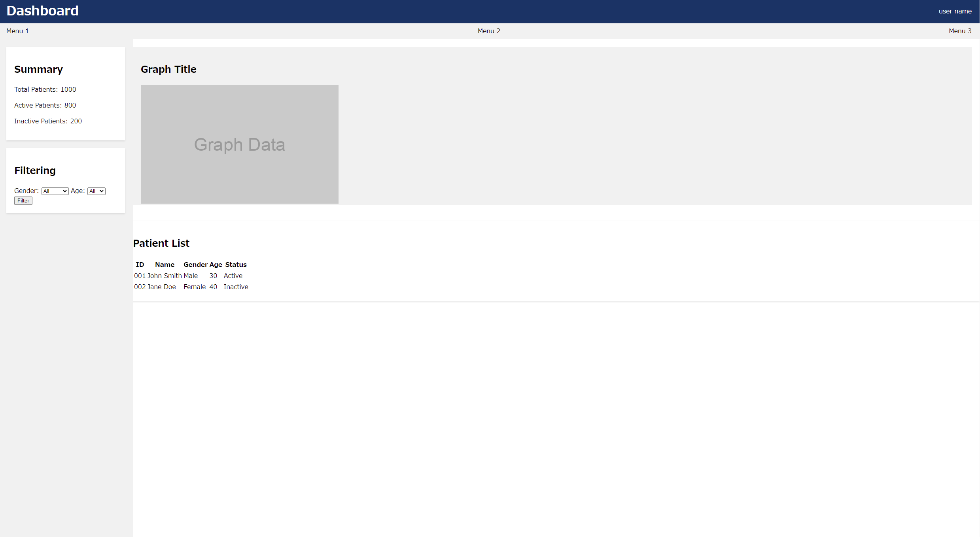Image resolution: width=980 pixels, height=537 pixels.
Task: Click the Inactive Patients: 200 summary line
Action: 48,121
